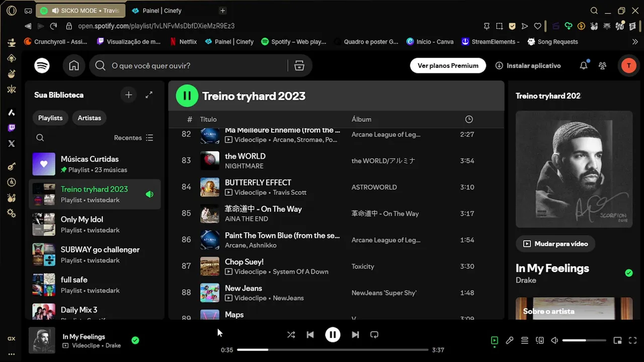Skip to the next track

coord(355,335)
